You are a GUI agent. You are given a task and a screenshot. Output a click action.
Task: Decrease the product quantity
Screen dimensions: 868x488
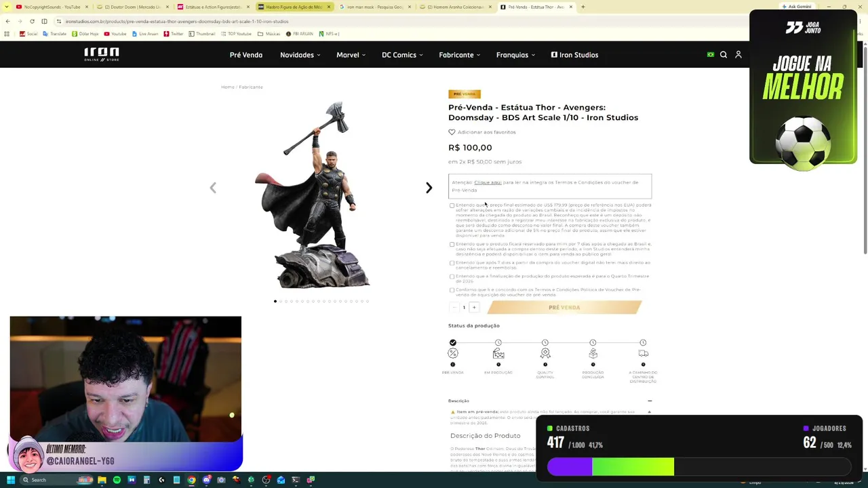(x=454, y=308)
